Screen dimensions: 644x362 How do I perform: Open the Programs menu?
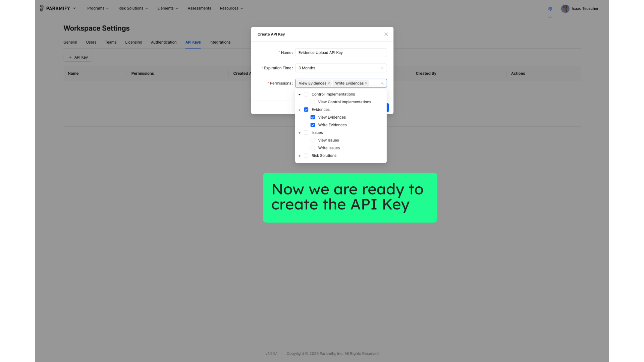[x=98, y=8]
